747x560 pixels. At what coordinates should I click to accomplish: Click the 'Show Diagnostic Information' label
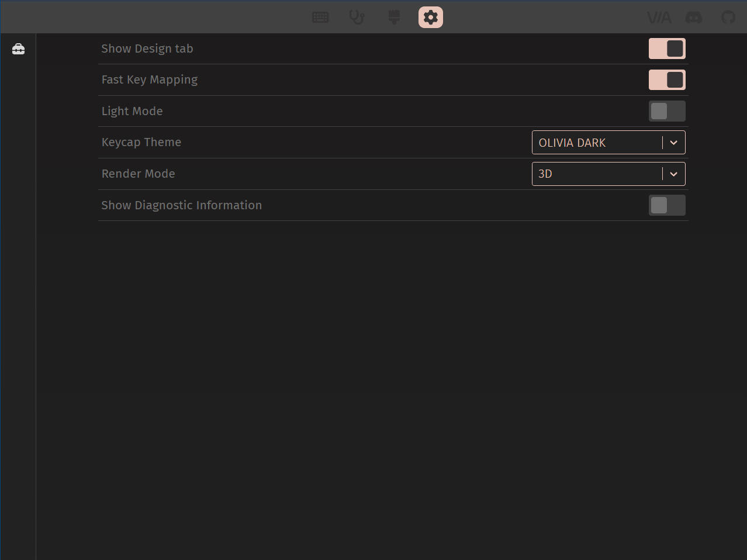pyautogui.click(x=182, y=205)
